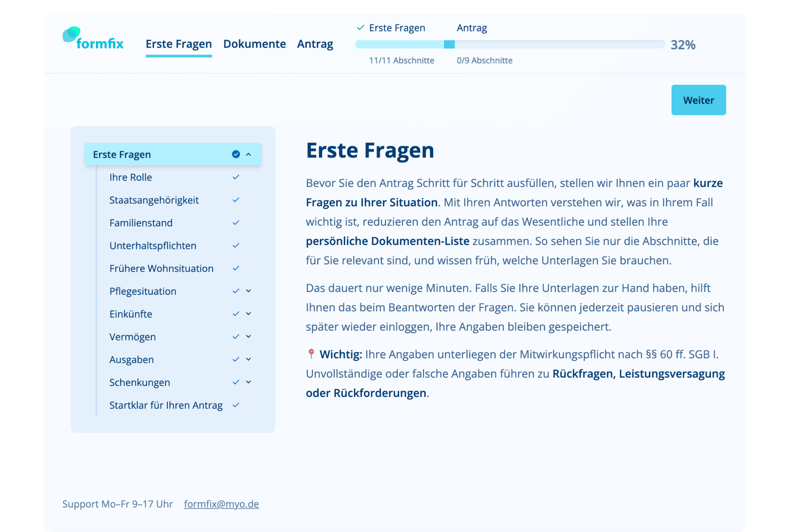Click the Erste Fragen page heading
This screenshot has height=532, width=790.
coord(370,151)
